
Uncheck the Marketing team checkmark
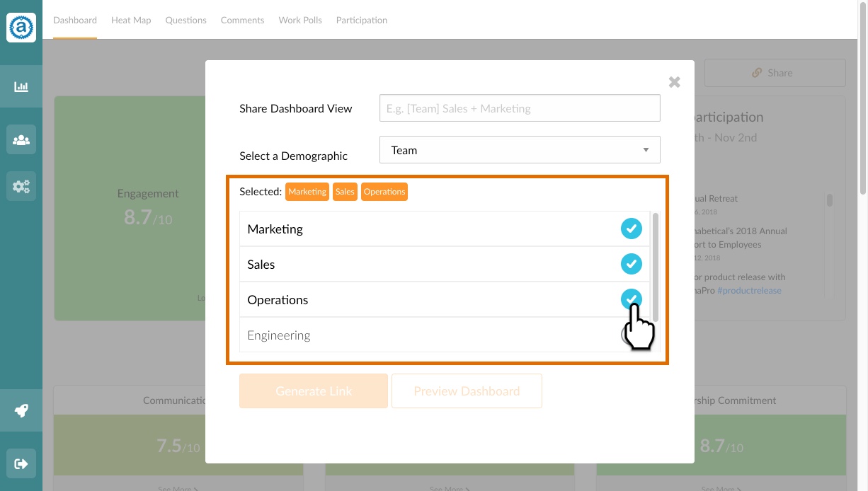coord(632,229)
